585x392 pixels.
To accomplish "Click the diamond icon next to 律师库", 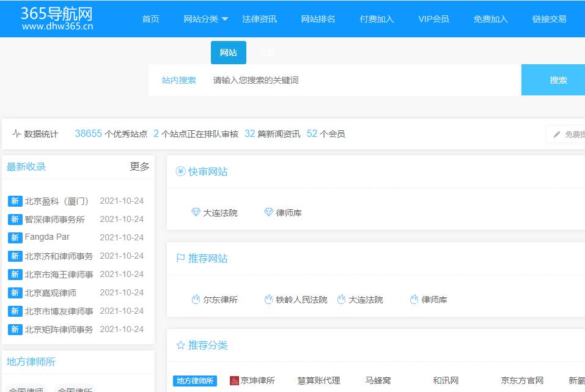I will [268, 212].
